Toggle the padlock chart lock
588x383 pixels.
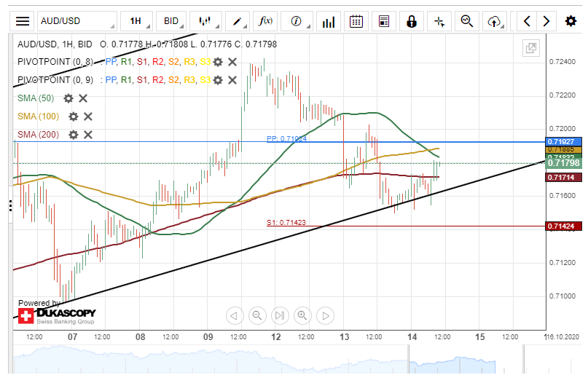tap(412, 21)
